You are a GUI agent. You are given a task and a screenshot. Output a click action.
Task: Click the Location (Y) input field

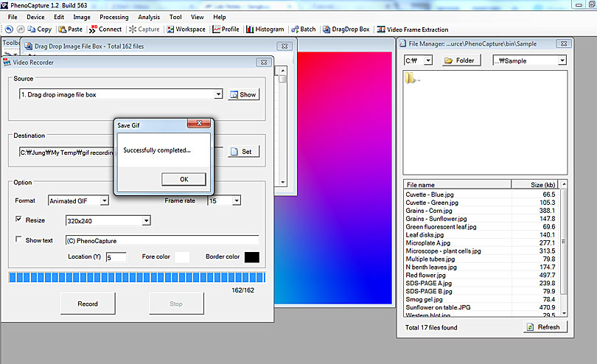116,257
